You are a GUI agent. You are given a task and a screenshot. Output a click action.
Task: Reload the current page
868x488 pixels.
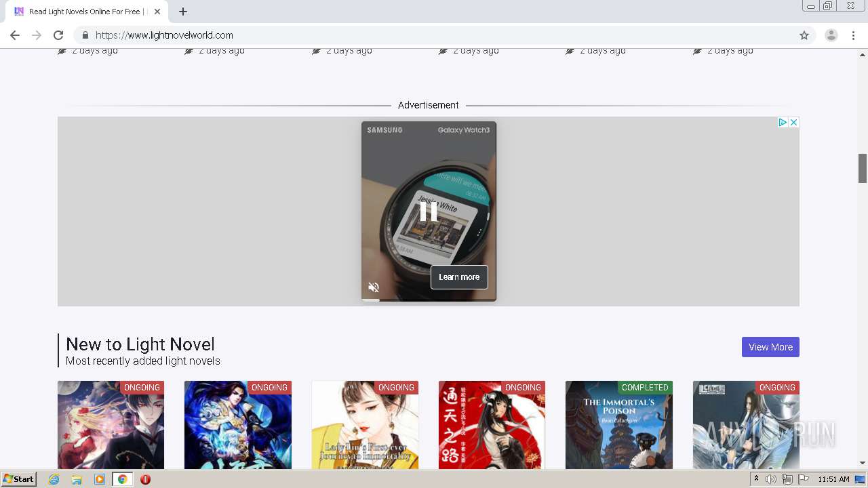(x=58, y=35)
